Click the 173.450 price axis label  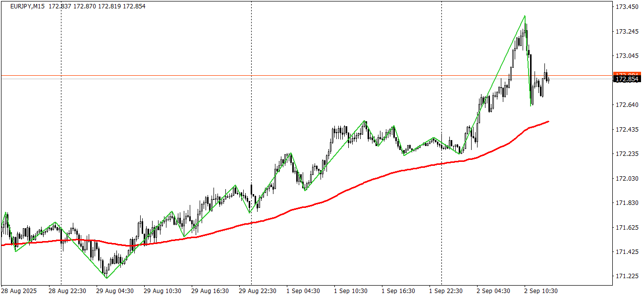coord(627,7)
